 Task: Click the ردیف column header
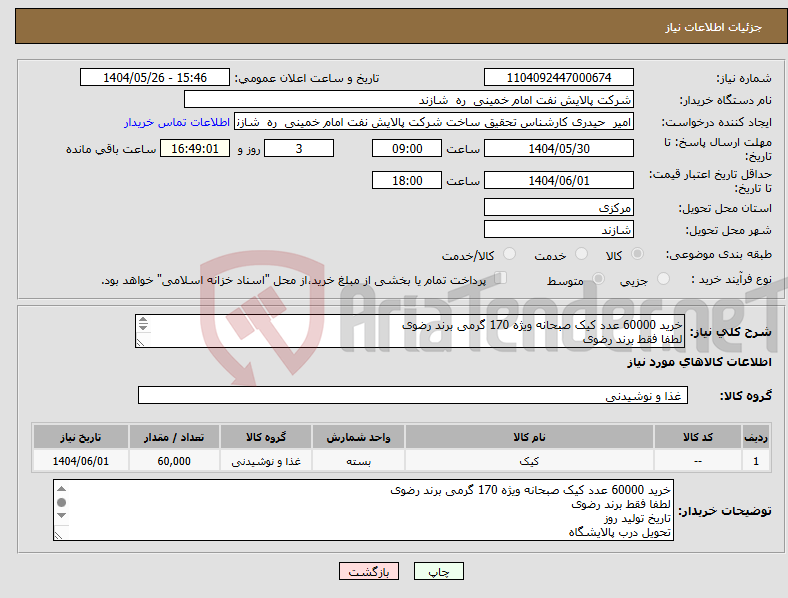[x=756, y=437]
